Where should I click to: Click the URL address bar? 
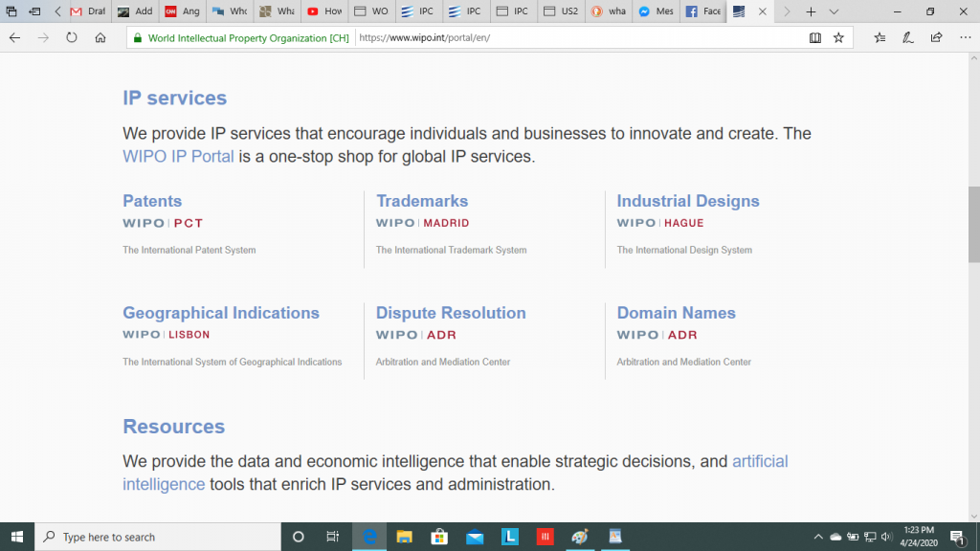(x=574, y=38)
